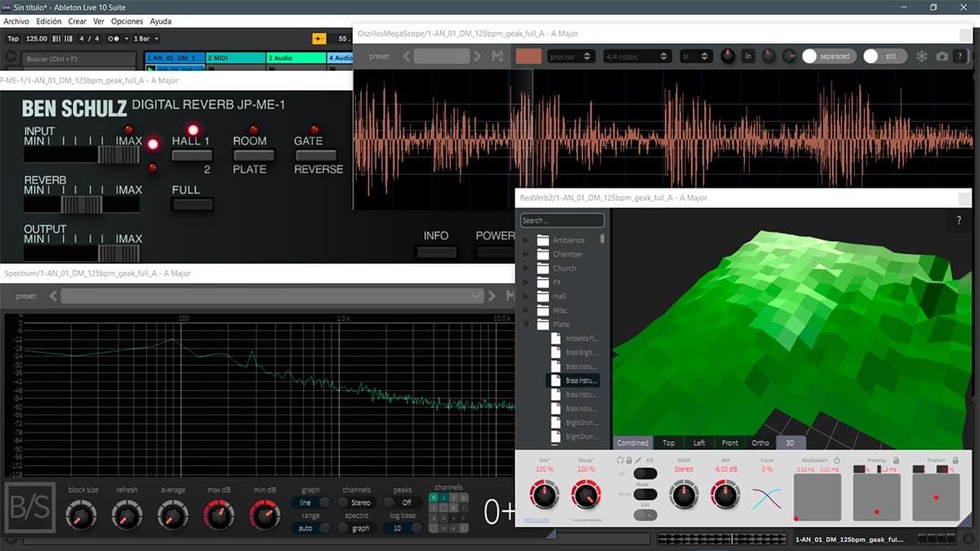Click the In button in OszillosMegaScope

click(747, 56)
